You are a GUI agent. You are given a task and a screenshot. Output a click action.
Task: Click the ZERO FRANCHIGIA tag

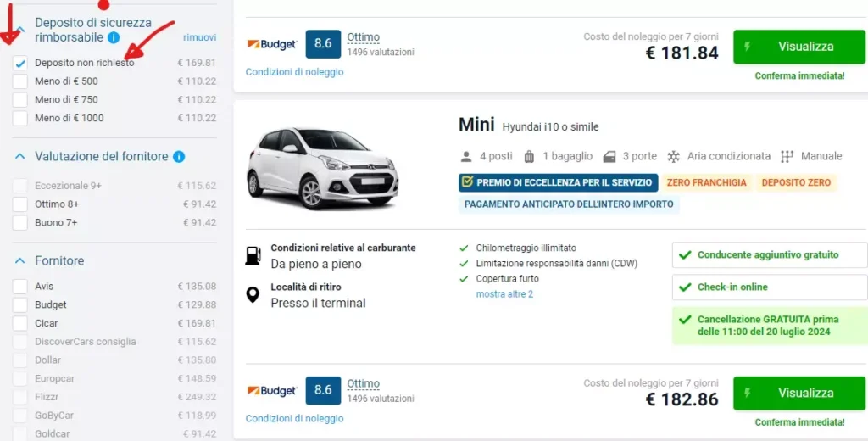(706, 183)
